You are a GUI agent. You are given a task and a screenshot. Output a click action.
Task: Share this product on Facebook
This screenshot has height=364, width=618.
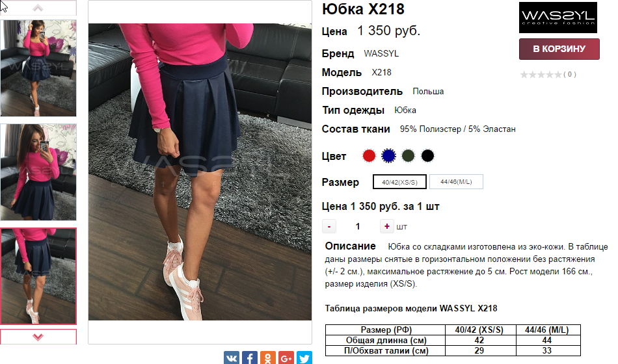[250, 357]
